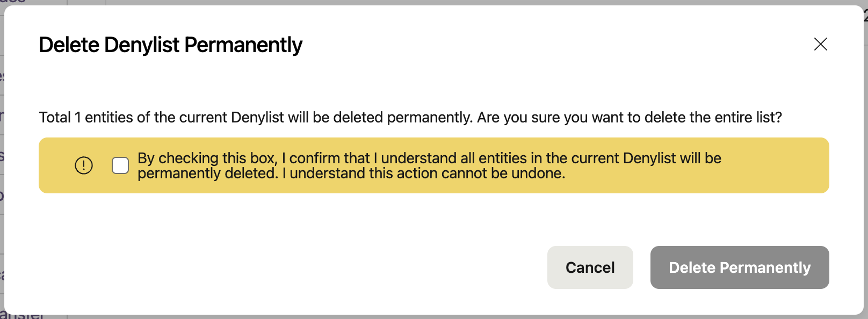Click the dimmed page backdrop left of dialog
Screen dimensions: 868x319
(x=2, y=161)
